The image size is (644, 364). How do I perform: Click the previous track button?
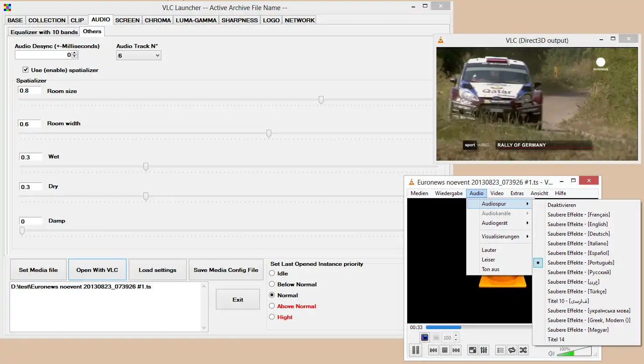[433, 350]
